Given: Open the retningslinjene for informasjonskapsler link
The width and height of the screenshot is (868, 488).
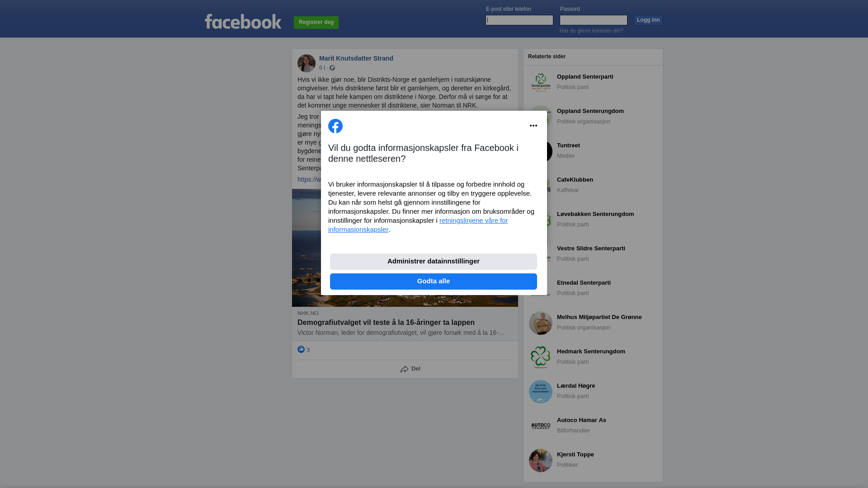Looking at the screenshot, I should [418, 225].
